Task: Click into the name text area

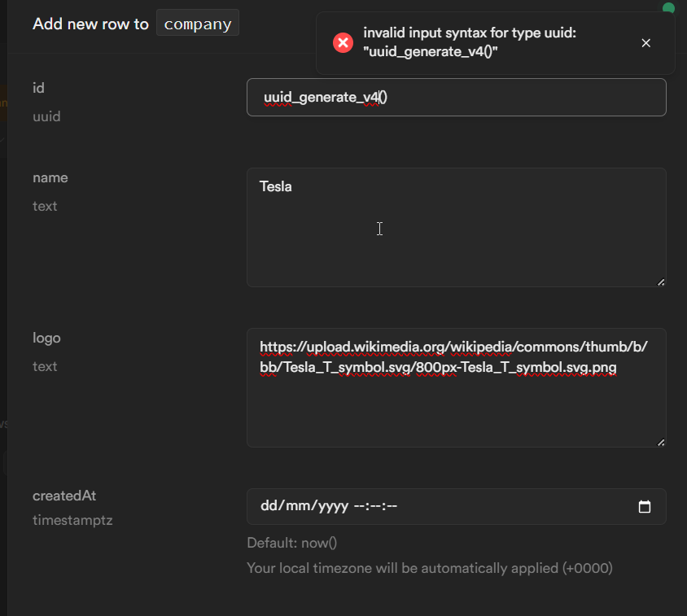Action: point(456,227)
